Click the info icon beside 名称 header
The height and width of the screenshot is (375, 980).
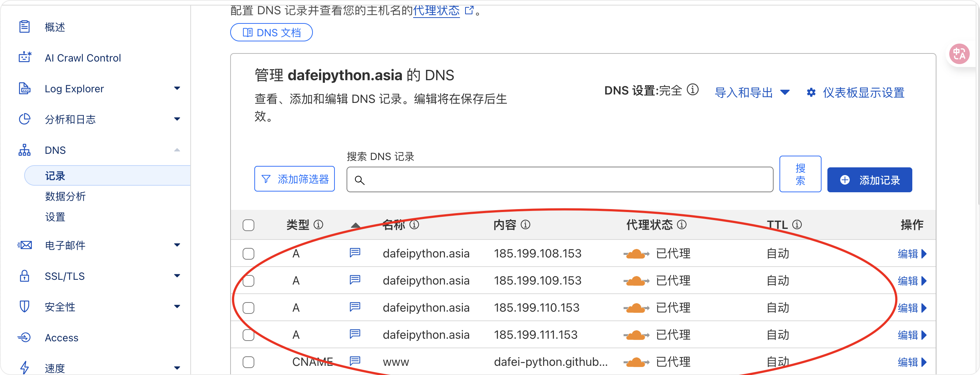click(x=414, y=224)
